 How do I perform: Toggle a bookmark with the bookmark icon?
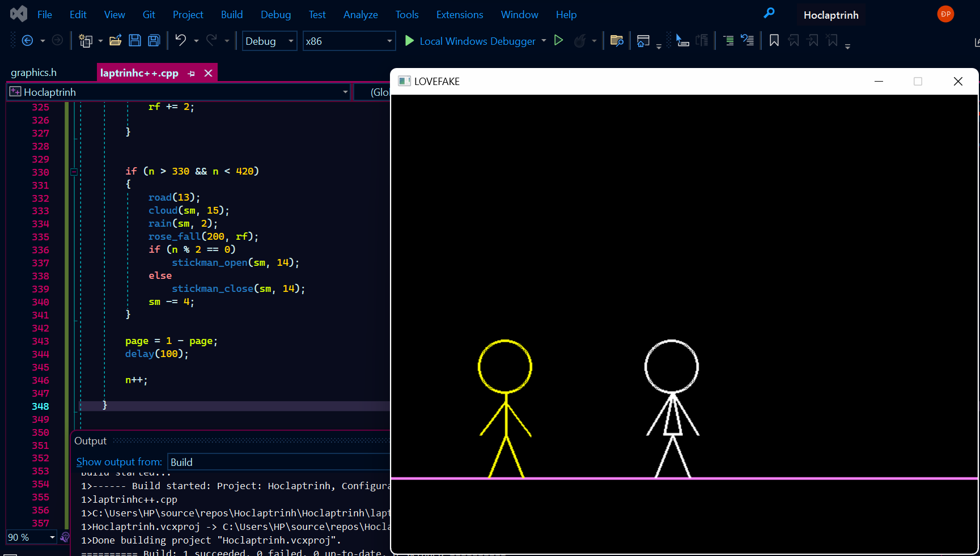pos(774,40)
